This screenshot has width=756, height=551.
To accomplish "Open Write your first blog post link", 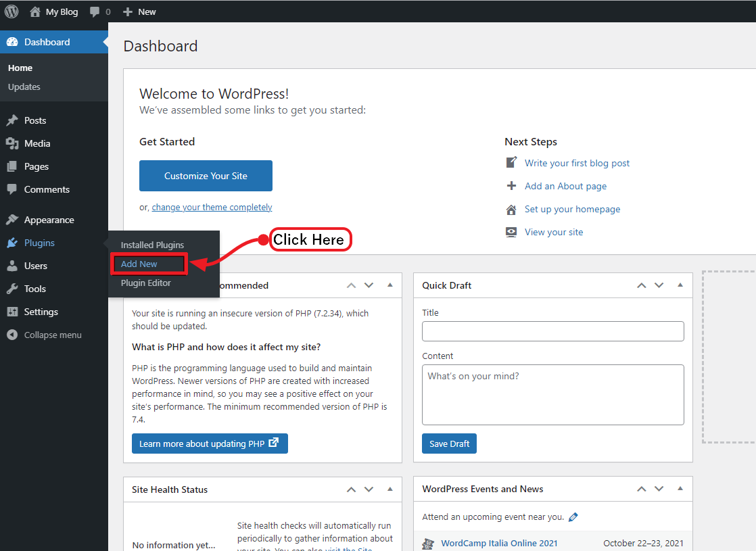I will (577, 163).
